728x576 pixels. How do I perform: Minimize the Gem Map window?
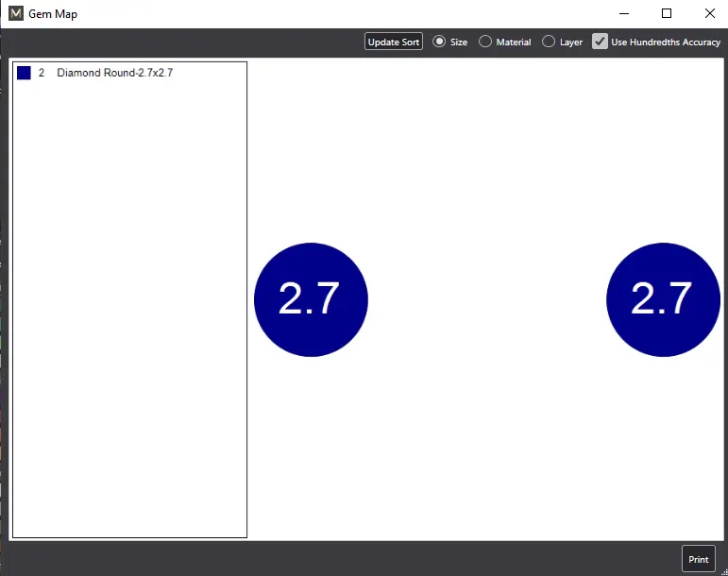click(624, 14)
